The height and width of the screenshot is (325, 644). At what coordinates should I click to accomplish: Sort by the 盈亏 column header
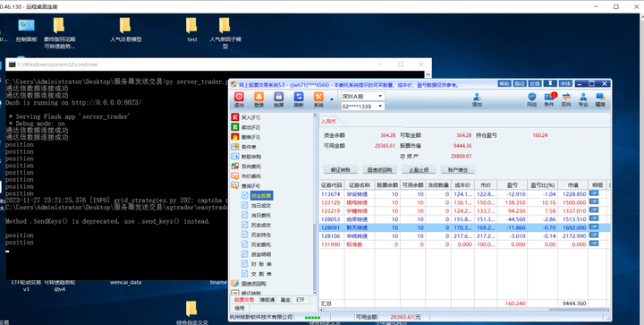click(x=513, y=185)
